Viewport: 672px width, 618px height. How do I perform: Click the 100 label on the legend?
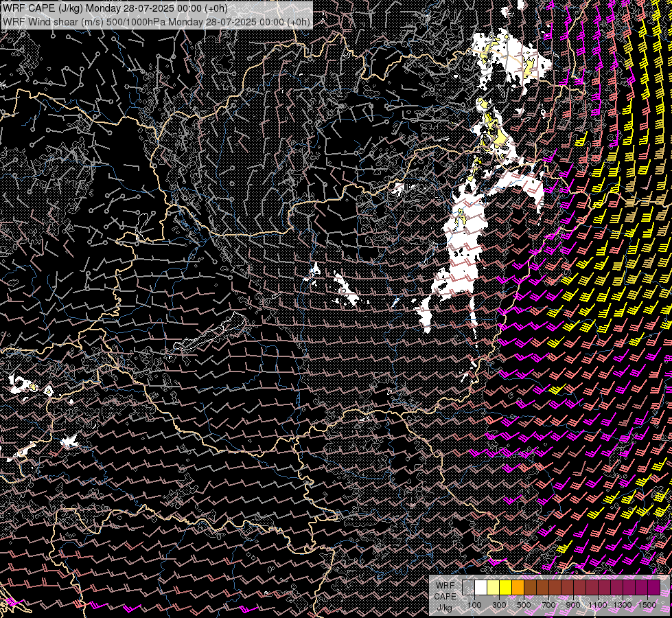click(474, 605)
